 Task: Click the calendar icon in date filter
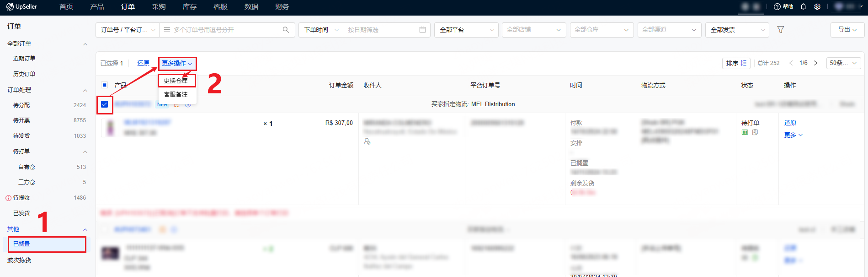[x=422, y=30]
